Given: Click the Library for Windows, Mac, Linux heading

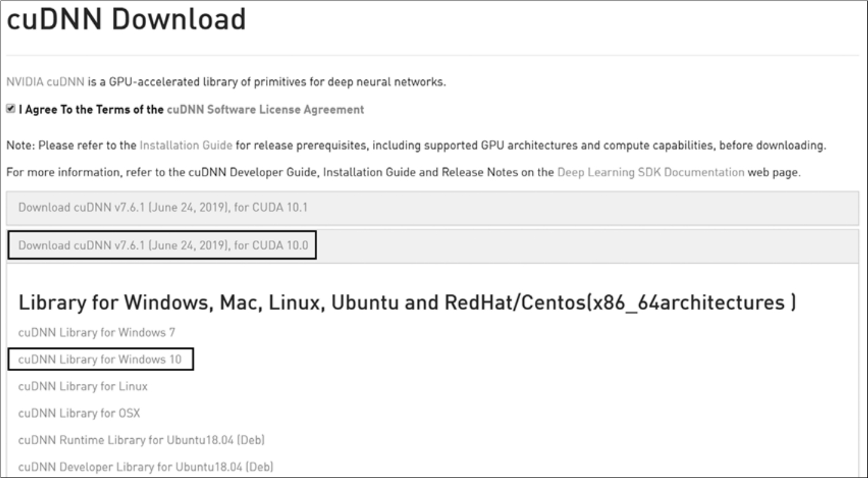Looking at the screenshot, I should (x=406, y=302).
